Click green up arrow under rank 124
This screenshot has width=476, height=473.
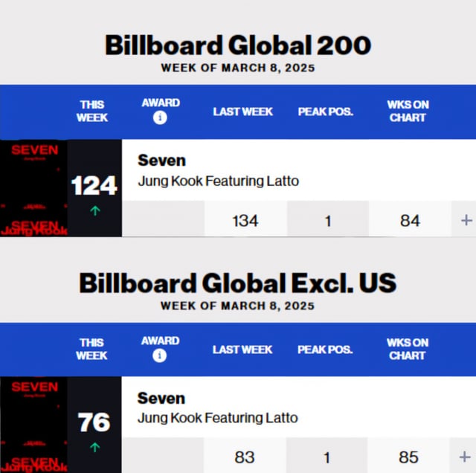[95, 210]
